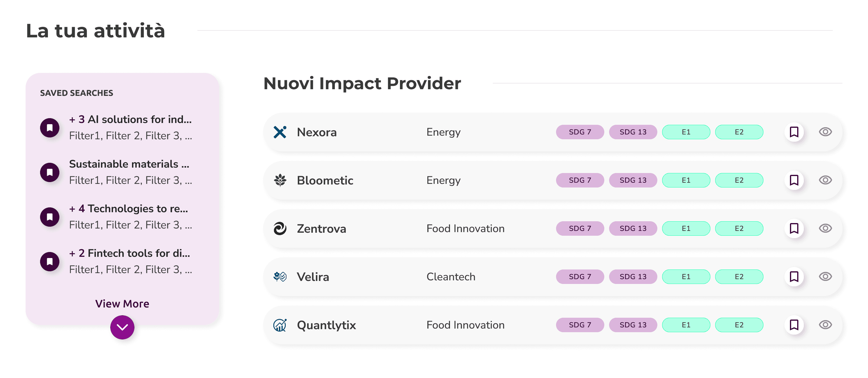This screenshot has height=378, width=868.
Task: Select the SDG 7 tag on Nexora
Action: pyautogui.click(x=580, y=132)
